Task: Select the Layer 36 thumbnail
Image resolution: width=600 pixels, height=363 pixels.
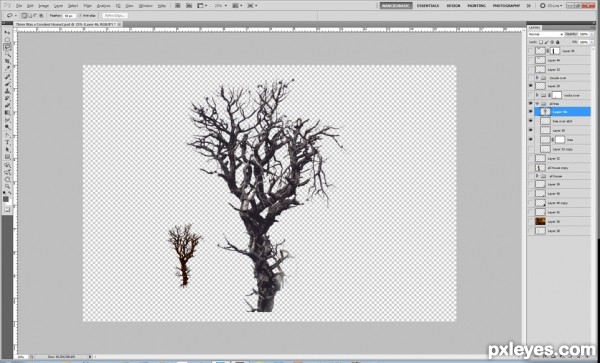Action: click(540, 221)
